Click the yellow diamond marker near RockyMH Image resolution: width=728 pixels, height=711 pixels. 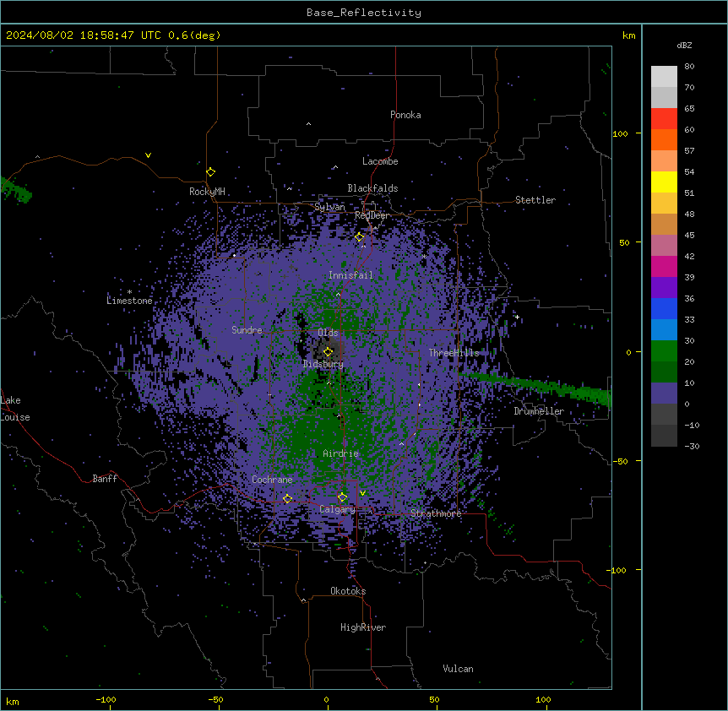(210, 172)
